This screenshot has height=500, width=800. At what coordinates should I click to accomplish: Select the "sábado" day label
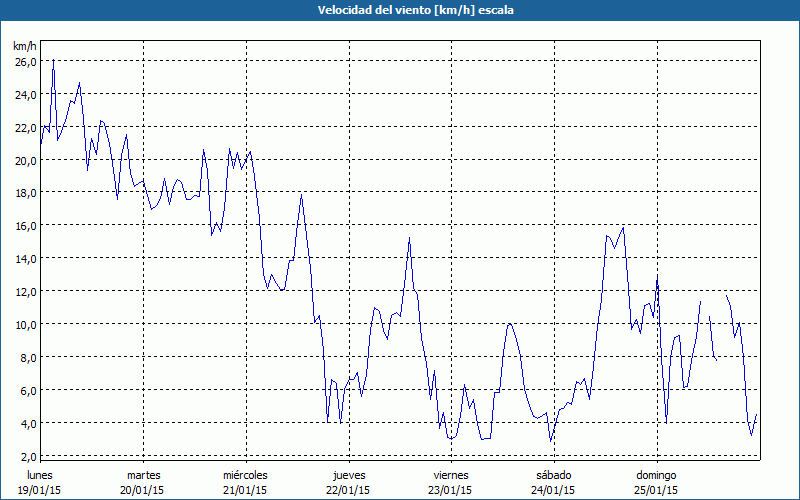(x=553, y=475)
